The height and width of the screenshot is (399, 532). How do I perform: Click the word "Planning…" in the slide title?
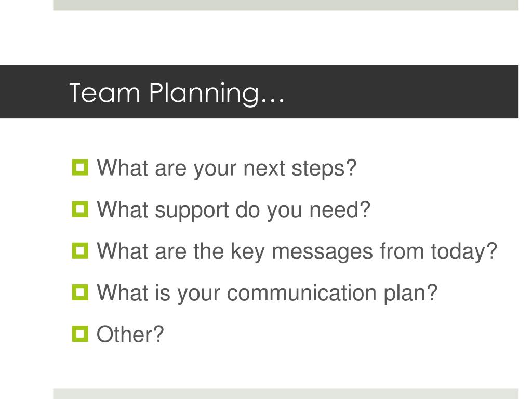217,94
